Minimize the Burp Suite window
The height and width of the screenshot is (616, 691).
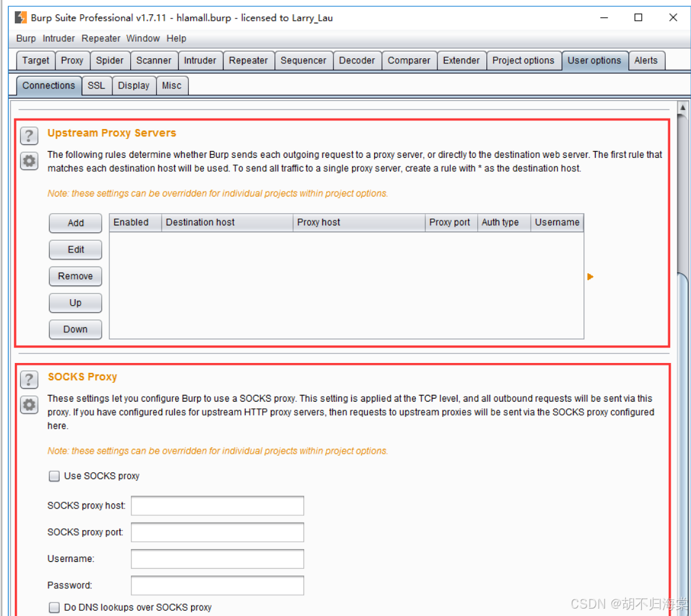click(x=604, y=18)
